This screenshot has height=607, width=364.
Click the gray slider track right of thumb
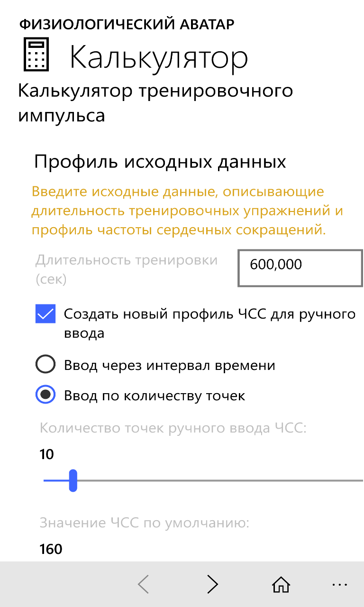[x=218, y=480]
